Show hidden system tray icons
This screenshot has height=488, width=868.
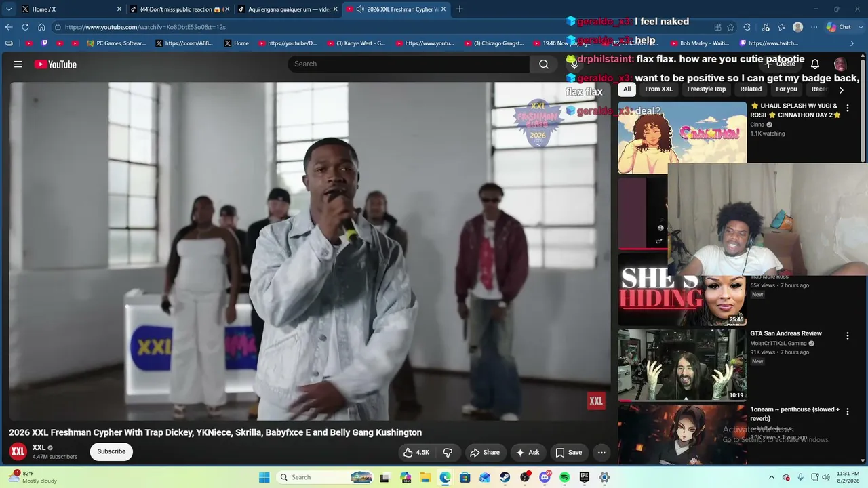(772, 477)
